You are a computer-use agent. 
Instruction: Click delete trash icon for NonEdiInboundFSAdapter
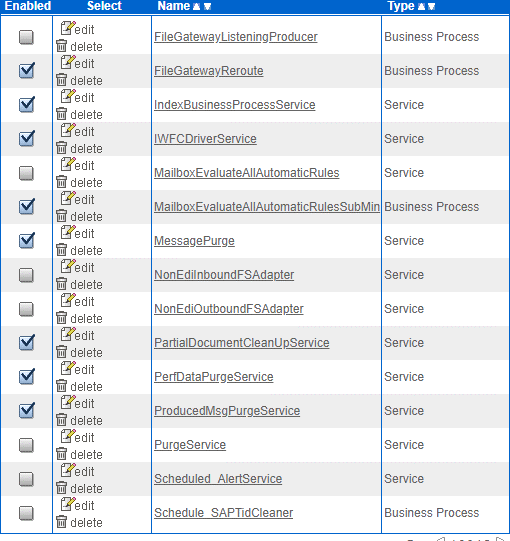click(x=61, y=284)
